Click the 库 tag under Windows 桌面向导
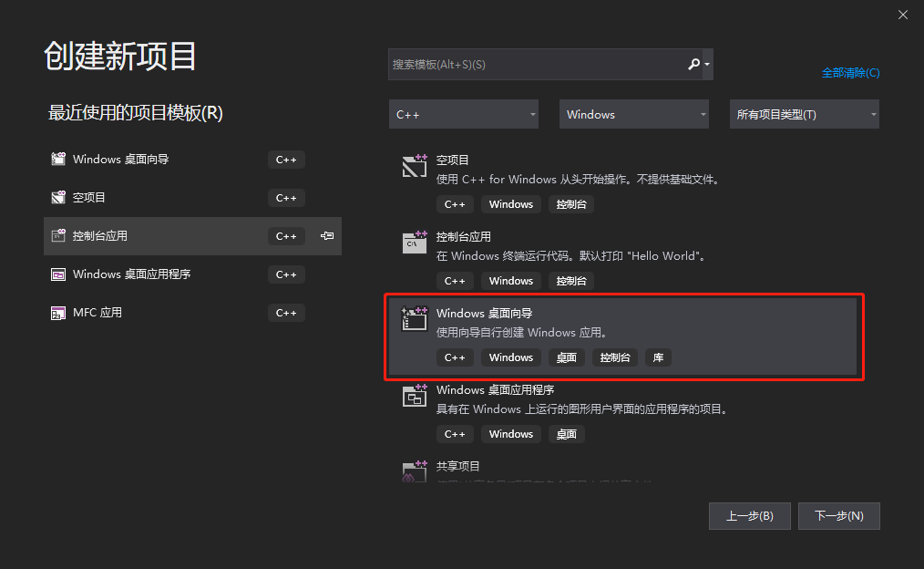The height and width of the screenshot is (569, 924). [x=658, y=357]
